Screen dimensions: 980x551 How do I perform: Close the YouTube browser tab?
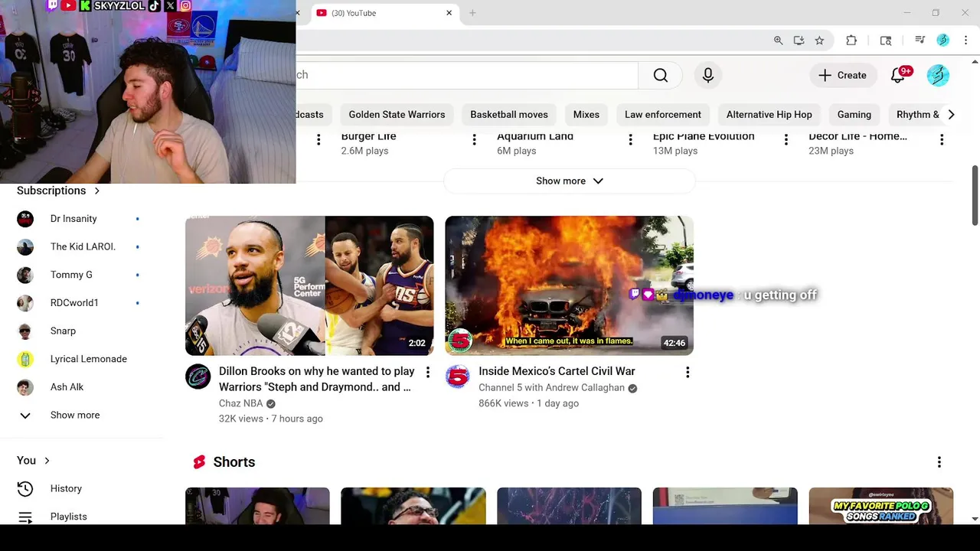coord(449,13)
